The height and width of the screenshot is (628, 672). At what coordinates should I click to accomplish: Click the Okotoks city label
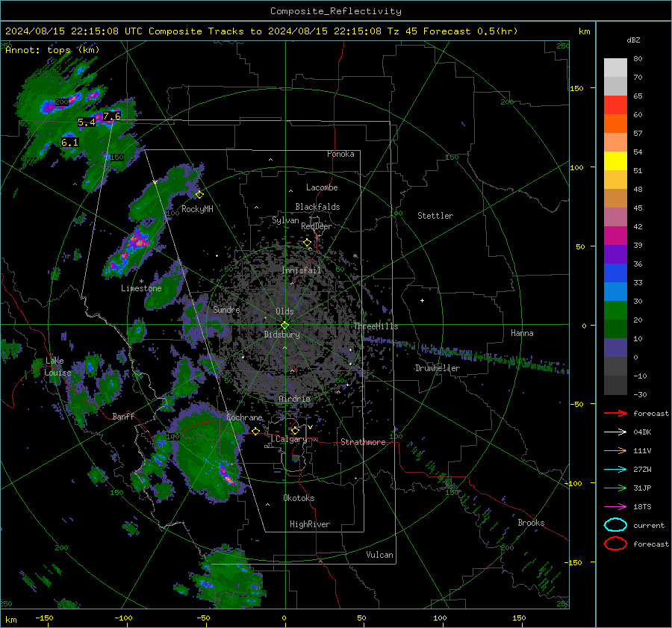(x=299, y=498)
